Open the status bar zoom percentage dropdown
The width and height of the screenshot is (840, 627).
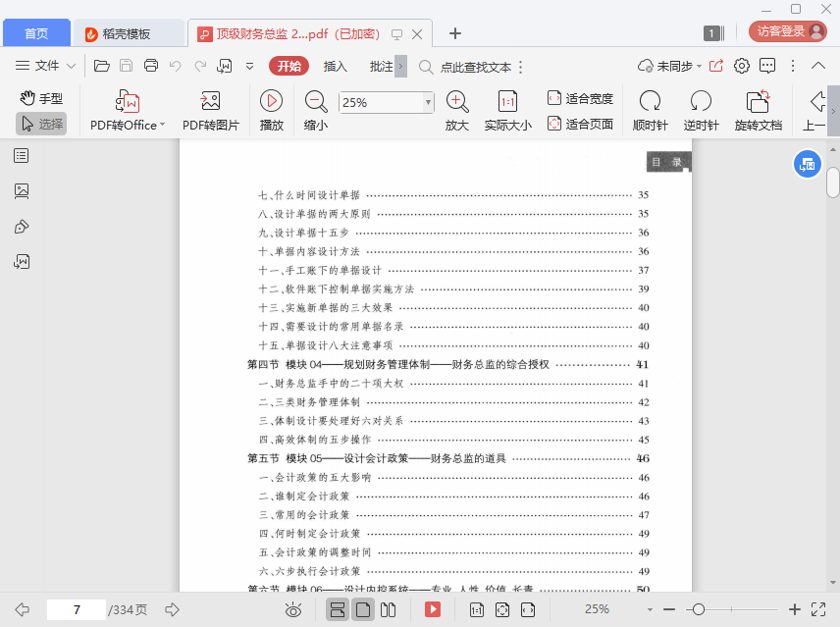[650, 609]
